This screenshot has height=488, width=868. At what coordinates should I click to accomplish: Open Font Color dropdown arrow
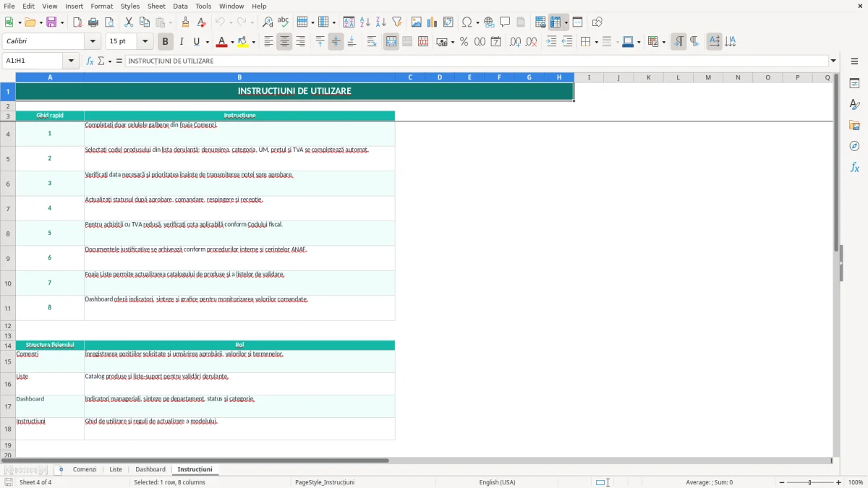(x=232, y=42)
